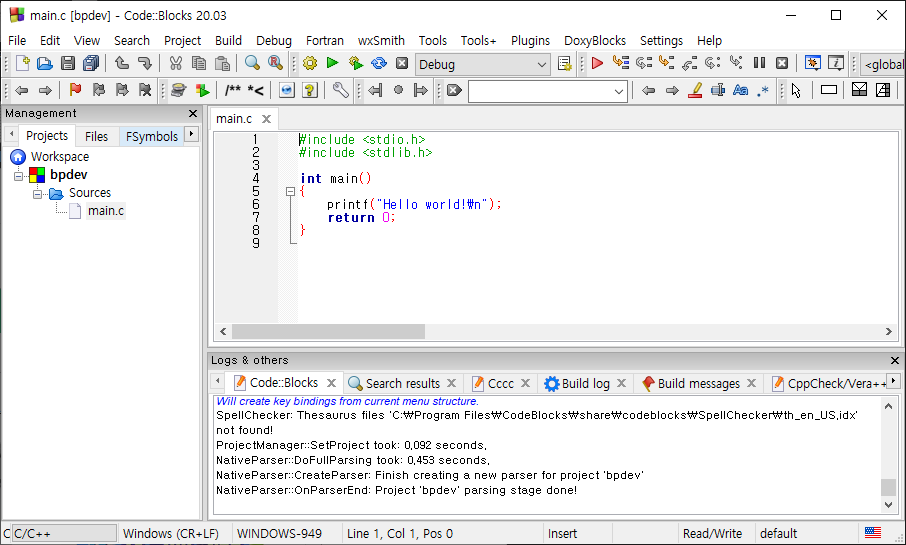
Task: Open the FSymbols tab
Action: [x=151, y=136]
